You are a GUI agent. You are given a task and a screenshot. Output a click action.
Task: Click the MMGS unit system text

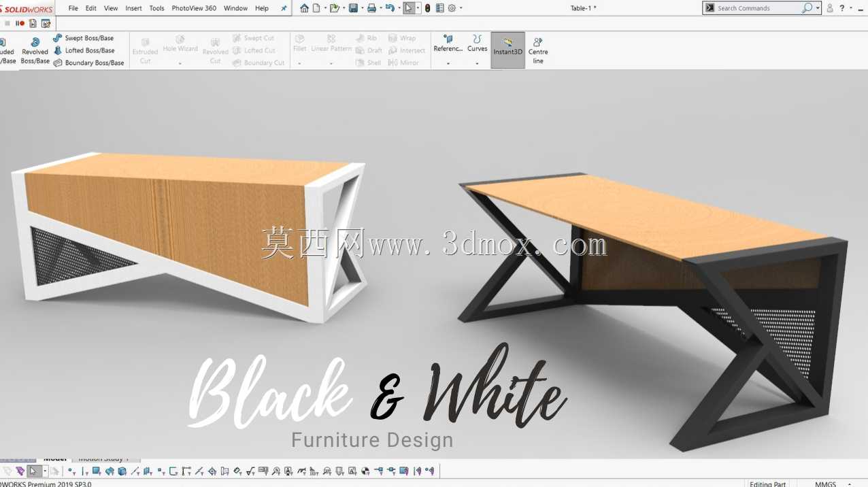coord(825,484)
